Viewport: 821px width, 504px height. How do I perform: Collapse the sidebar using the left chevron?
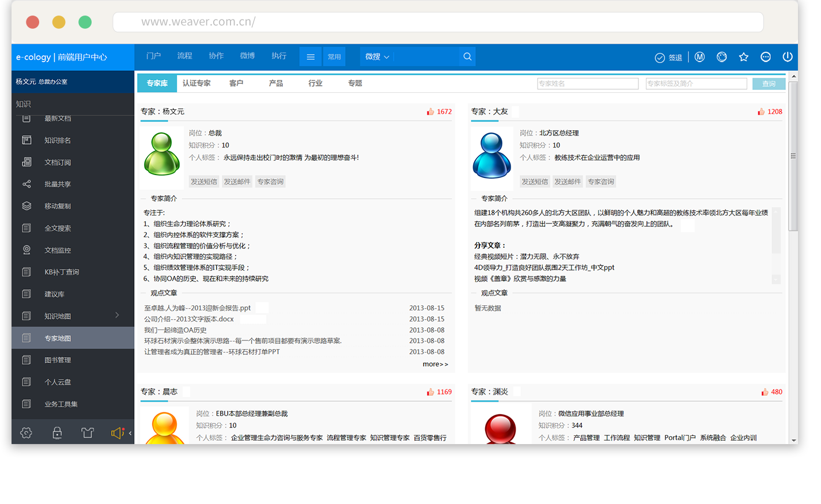[x=130, y=433]
